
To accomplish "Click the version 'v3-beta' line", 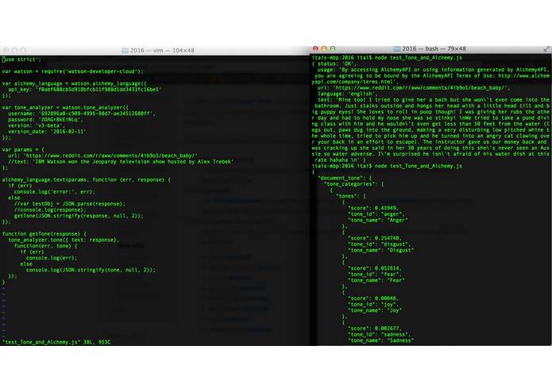I will (37, 125).
